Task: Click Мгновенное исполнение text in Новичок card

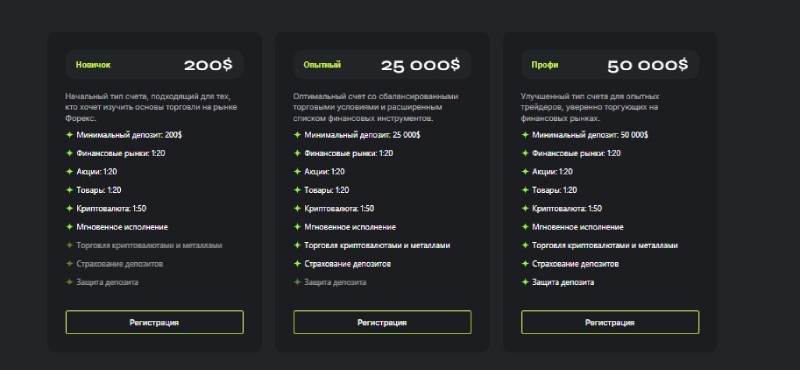Action: tap(122, 227)
